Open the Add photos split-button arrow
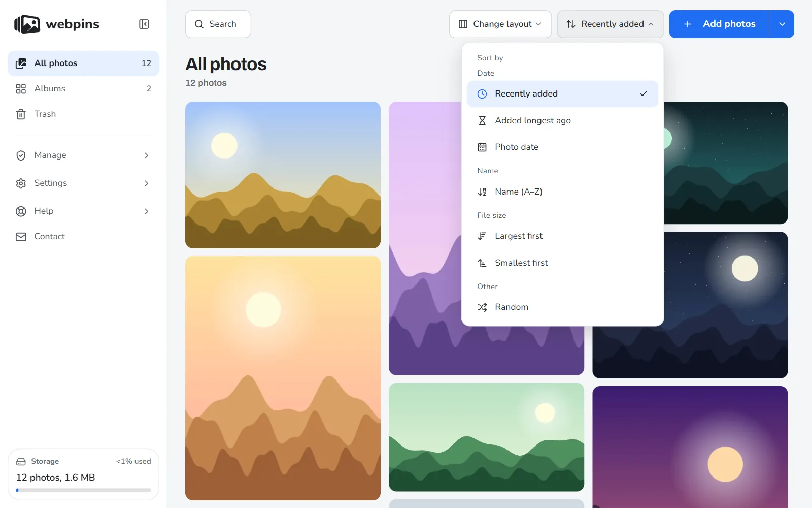The width and height of the screenshot is (812, 508). [x=782, y=24]
